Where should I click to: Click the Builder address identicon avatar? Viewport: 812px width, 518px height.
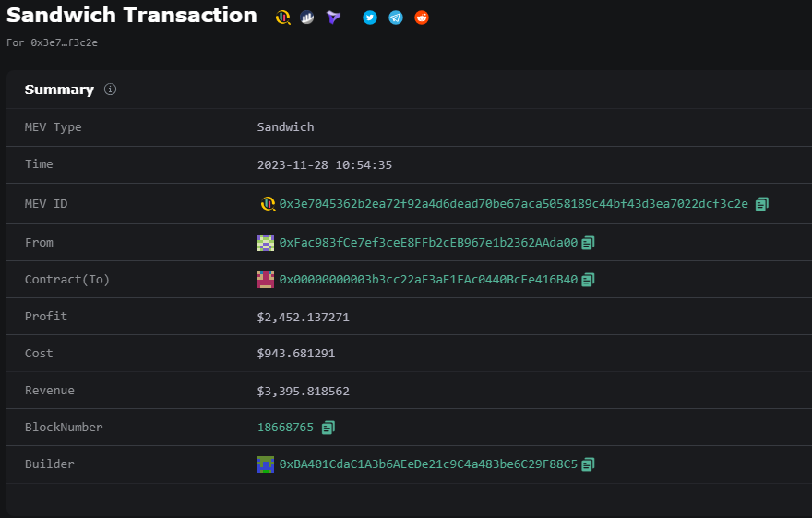tap(266, 464)
